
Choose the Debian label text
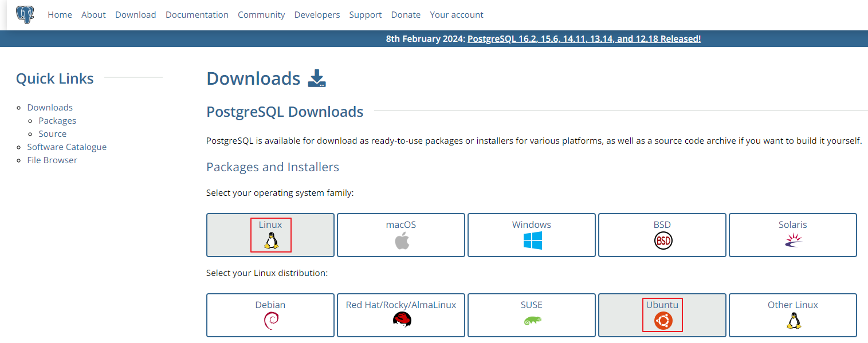pos(270,305)
